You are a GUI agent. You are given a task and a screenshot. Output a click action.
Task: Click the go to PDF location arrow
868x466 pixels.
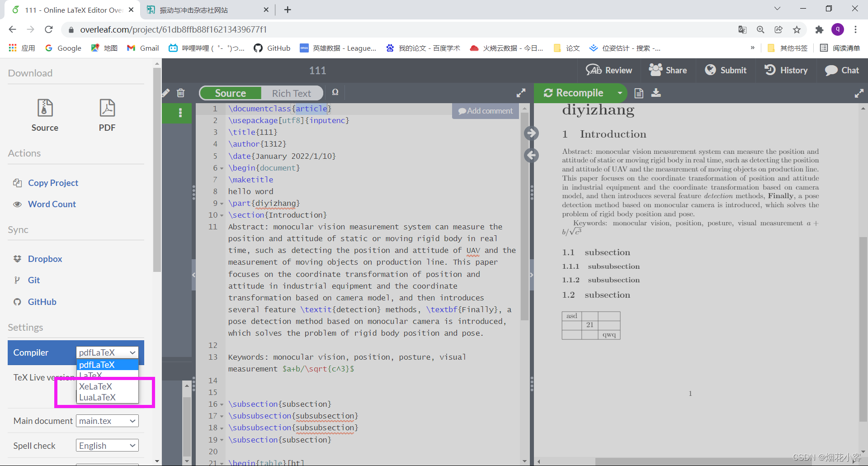coord(531,133)
